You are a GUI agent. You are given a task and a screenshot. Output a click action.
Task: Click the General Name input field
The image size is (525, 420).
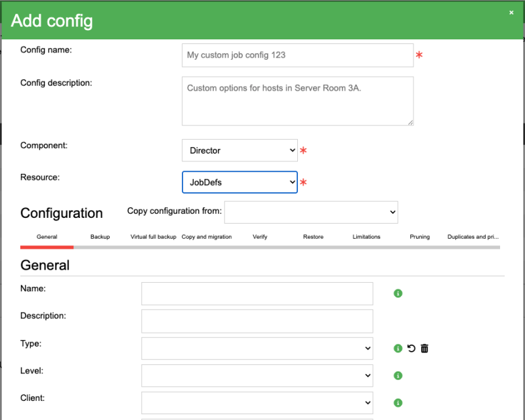257,294
